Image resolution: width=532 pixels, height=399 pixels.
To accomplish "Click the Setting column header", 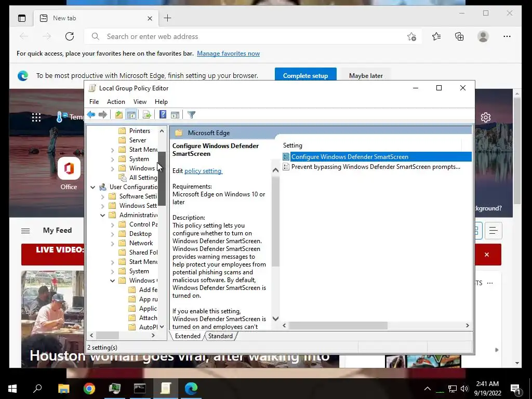I will [372, 145].
